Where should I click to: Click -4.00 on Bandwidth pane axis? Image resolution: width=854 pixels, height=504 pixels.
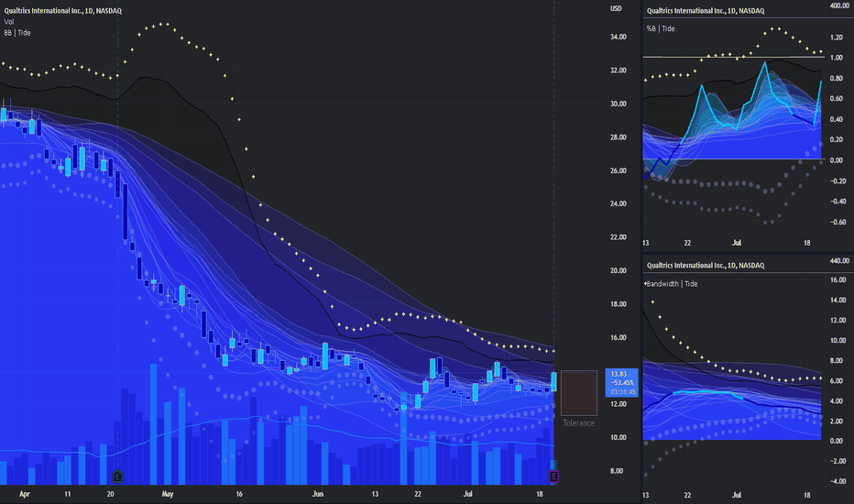pos(838,482)
